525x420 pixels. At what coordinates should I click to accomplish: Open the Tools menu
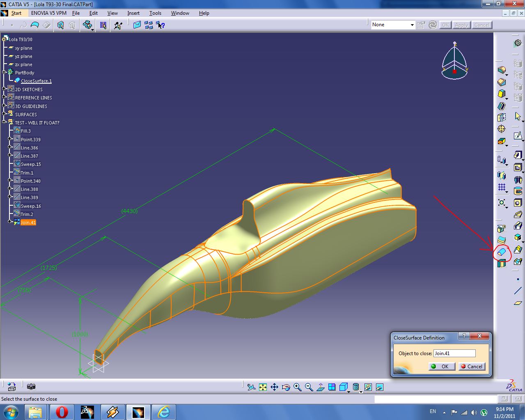pyautogui.click(x=155, y=13)
